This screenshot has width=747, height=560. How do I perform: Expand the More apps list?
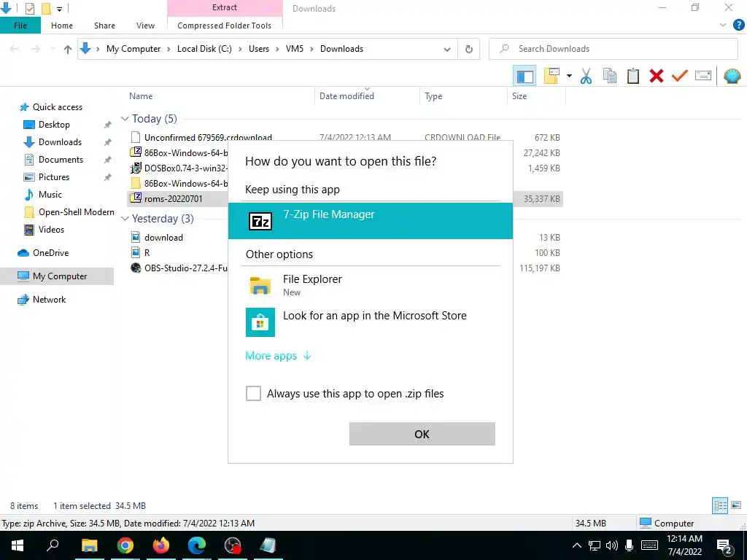(278, 356)
